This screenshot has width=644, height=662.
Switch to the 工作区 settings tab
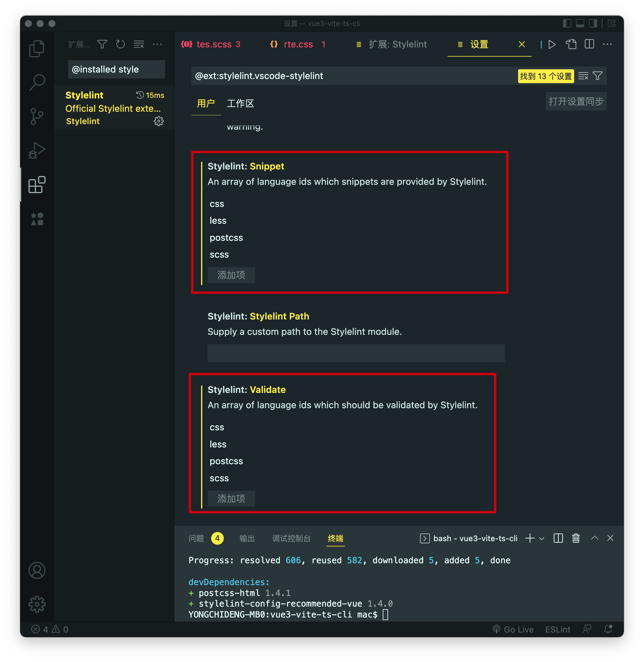[x=240, y=103]
